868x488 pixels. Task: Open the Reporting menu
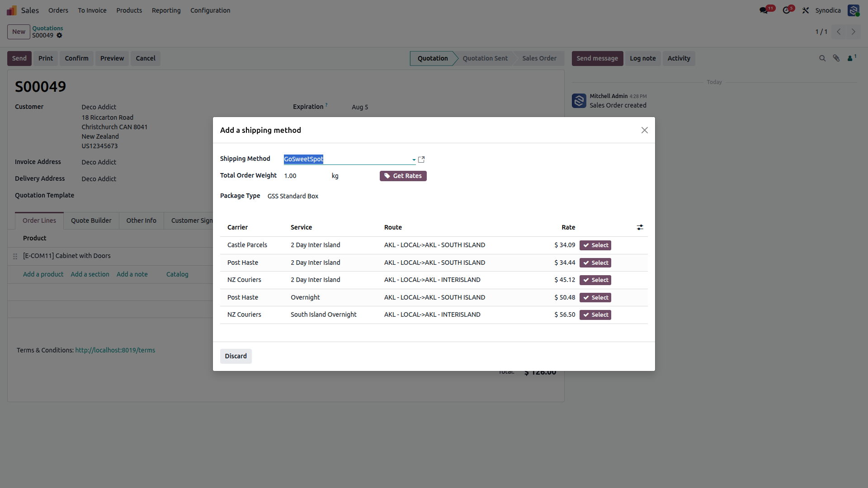pyautogui.click(x=166, y=10)
